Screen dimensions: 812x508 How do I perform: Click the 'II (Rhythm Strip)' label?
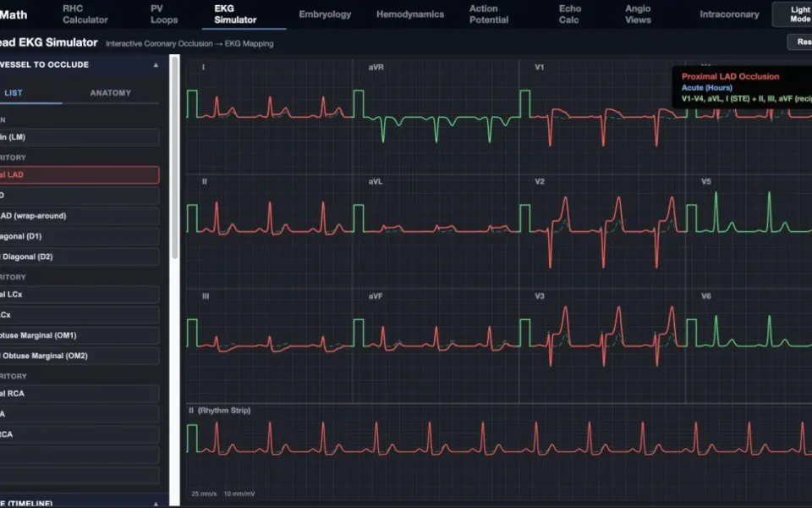coord(220,411)
